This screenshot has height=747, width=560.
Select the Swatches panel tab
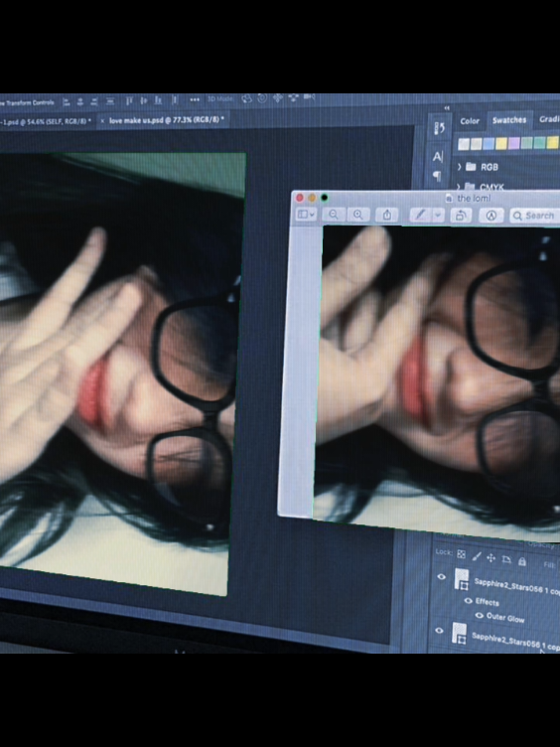click(509, 119)
